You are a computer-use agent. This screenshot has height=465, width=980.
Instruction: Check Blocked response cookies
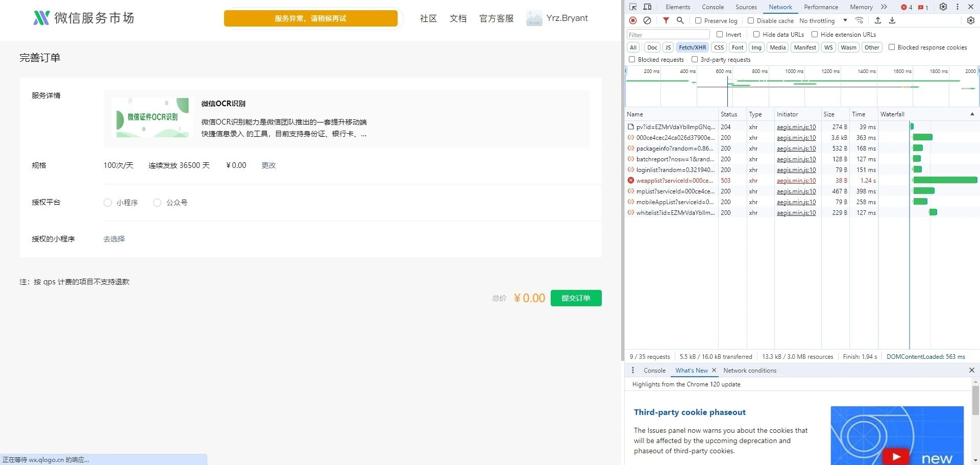[892, 47]
